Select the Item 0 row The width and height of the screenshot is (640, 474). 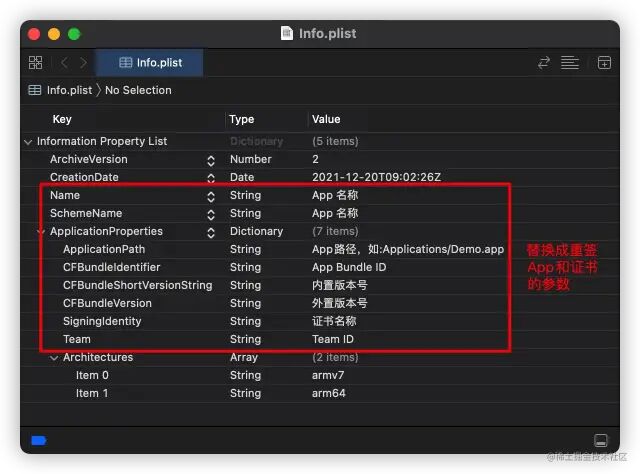92,375
